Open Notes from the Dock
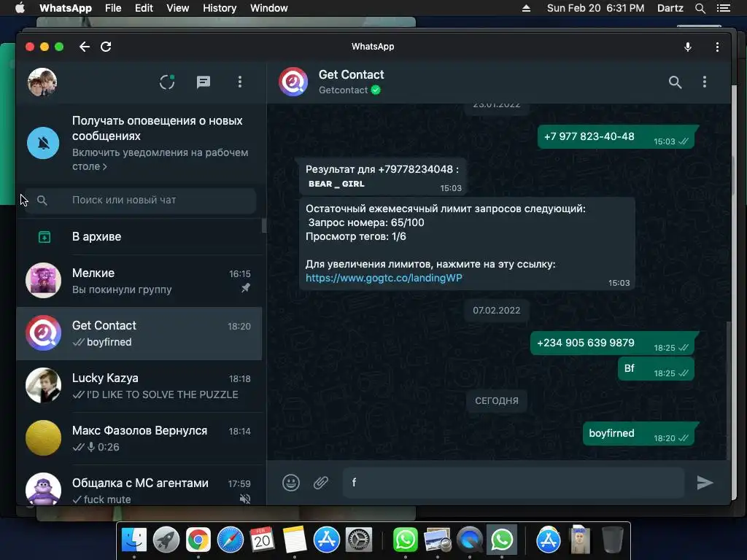747x560 pixels. pos(295,540)
